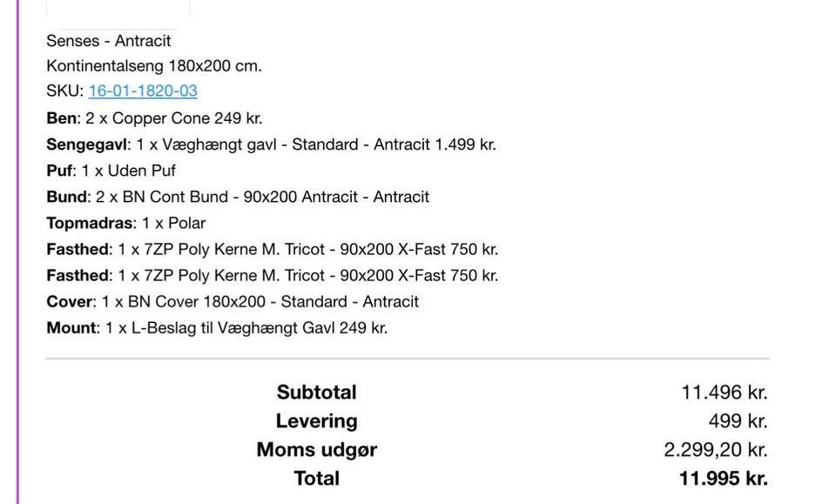This screenshot has width=836, height=504.
Task: Click the Cover BN Cover 180x200 line
Action: pos(233,302)
